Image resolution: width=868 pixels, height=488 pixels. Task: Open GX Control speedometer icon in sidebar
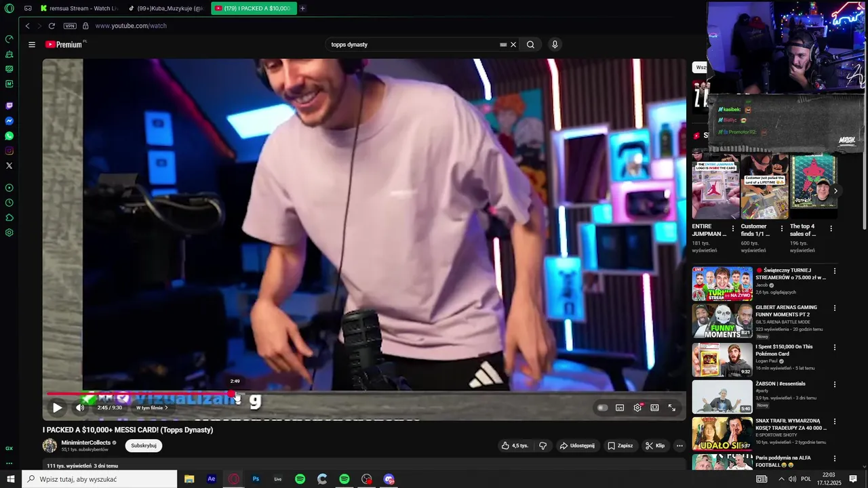tap(9, 39)
